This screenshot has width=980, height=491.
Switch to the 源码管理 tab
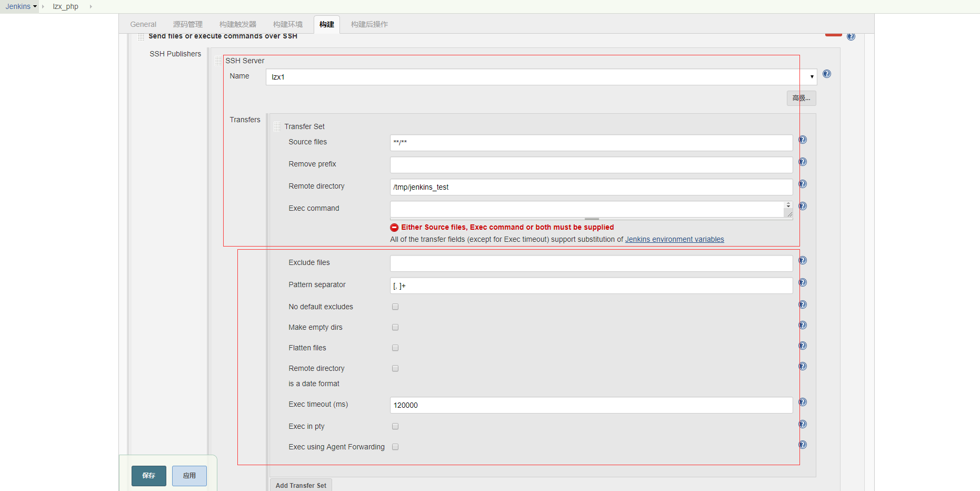[x=188, y=24]
